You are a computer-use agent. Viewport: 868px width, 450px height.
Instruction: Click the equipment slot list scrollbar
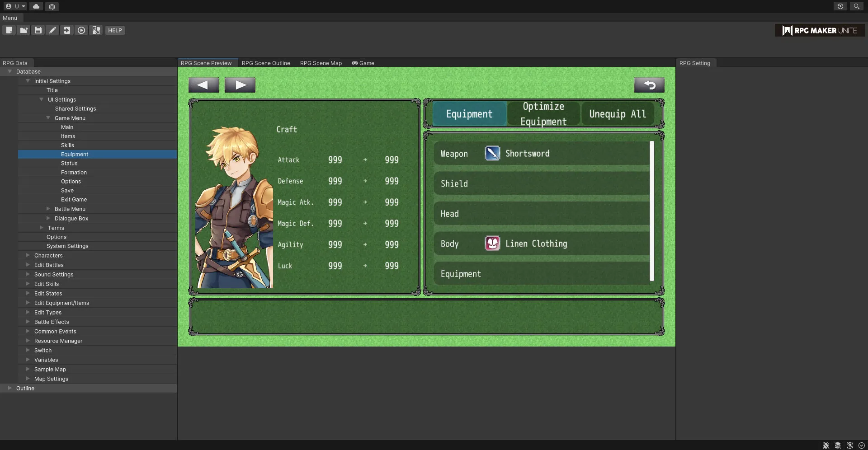[651, 211]
